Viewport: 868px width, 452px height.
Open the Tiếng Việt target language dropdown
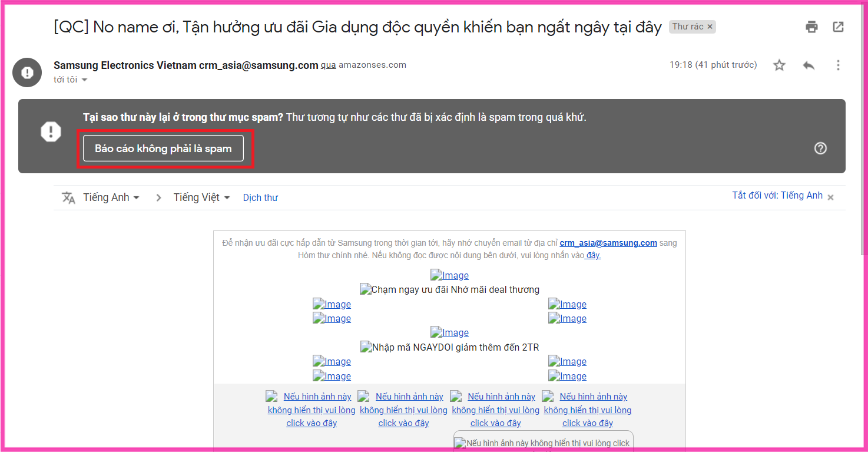[x=201, y=197]
